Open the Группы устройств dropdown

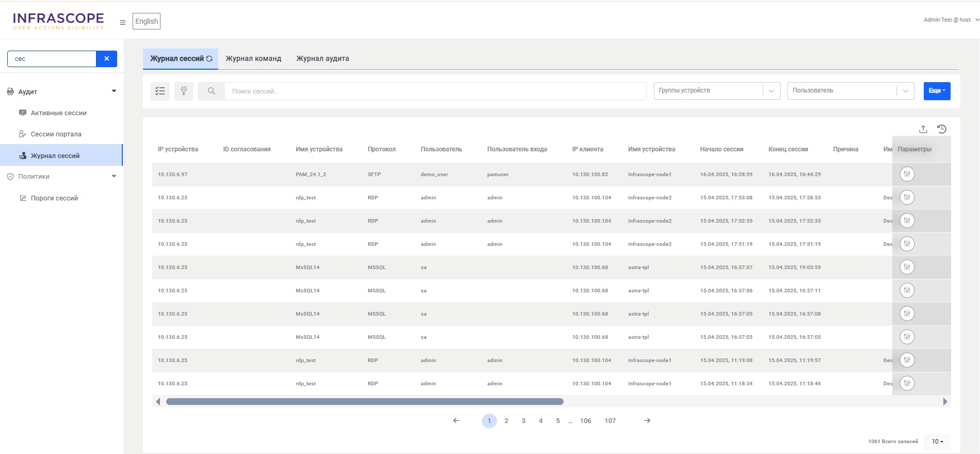tap(716, 91)
